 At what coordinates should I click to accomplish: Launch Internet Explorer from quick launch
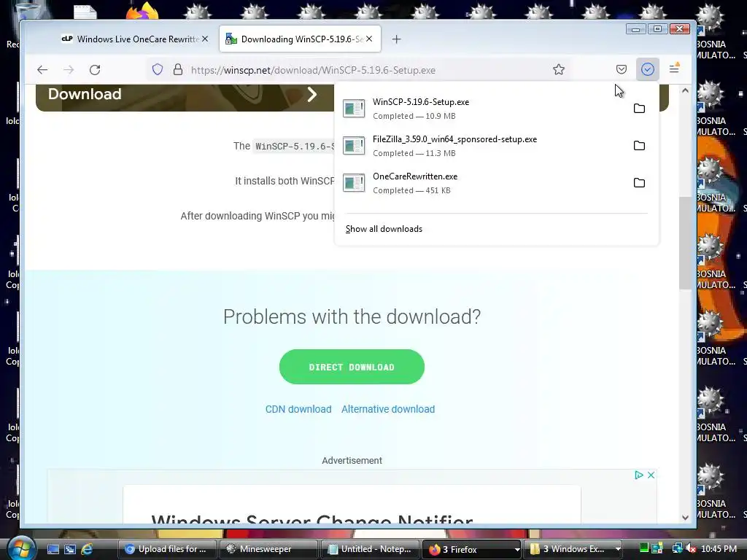pyautogui.click(x=87, y=549)
